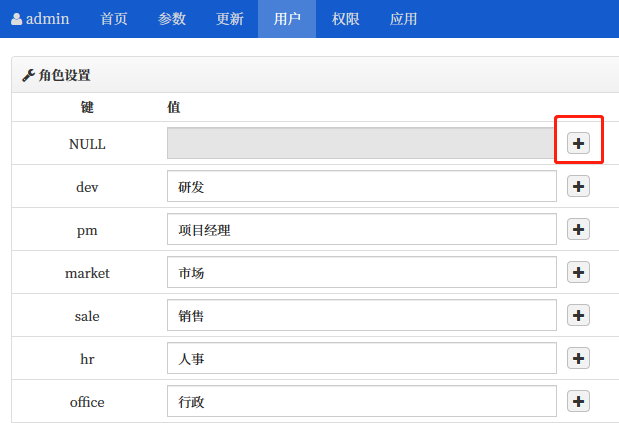This screenshot has width=619, height=423.
Task: Click the 市场 value input box
Action: [361, 273]
